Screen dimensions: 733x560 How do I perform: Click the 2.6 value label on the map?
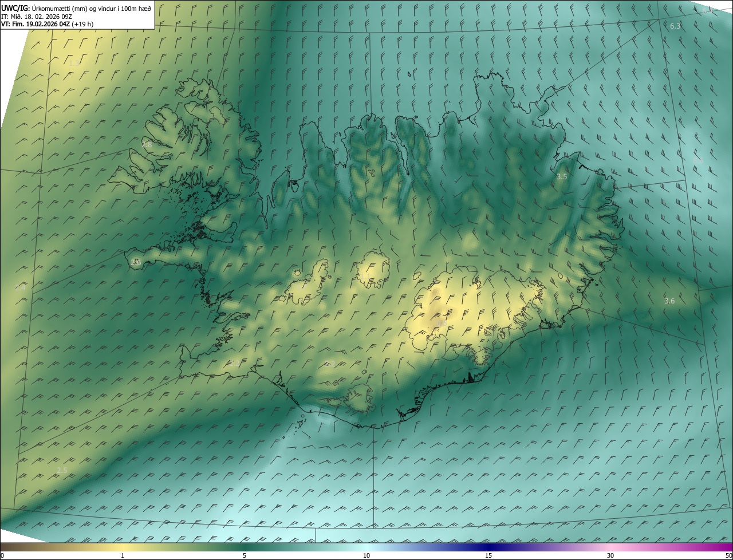[x=136, y=262]
